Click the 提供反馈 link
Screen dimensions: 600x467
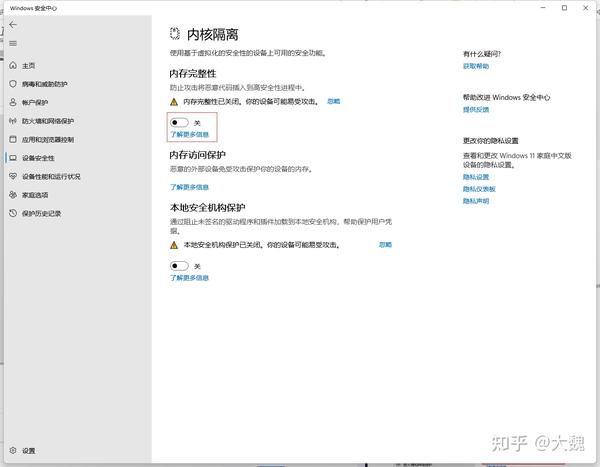tap(476, 109)
